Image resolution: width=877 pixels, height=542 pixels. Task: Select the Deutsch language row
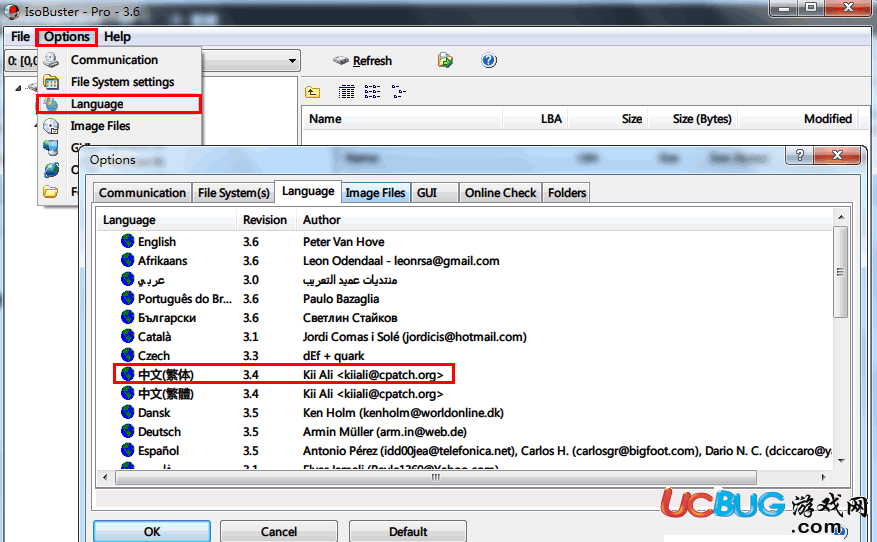click(464, 432)
